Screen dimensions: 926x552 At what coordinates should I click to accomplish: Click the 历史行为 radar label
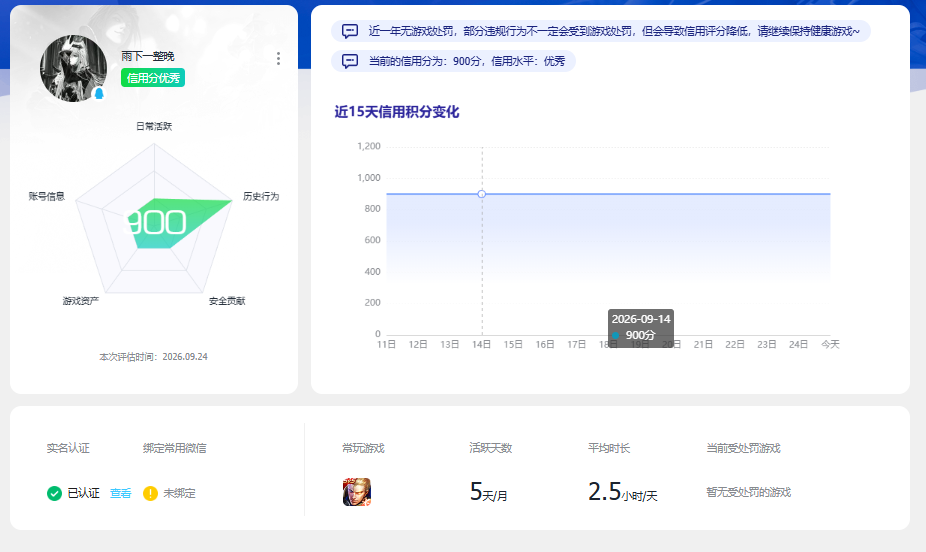261,196
